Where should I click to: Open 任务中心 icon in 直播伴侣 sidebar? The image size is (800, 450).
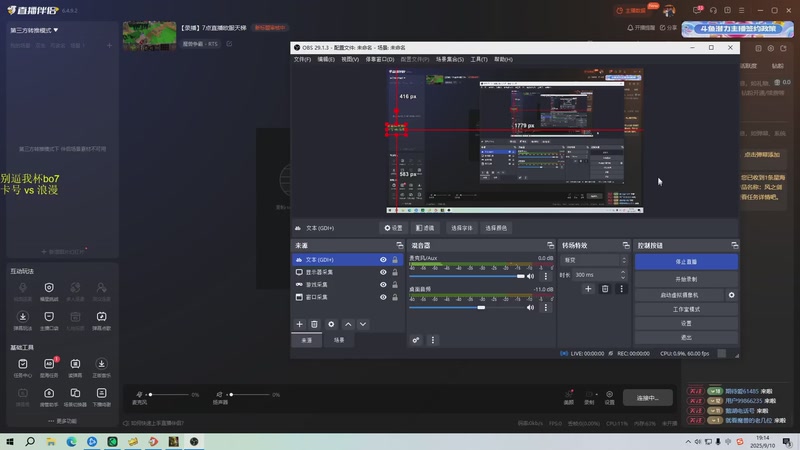(22, 367)
